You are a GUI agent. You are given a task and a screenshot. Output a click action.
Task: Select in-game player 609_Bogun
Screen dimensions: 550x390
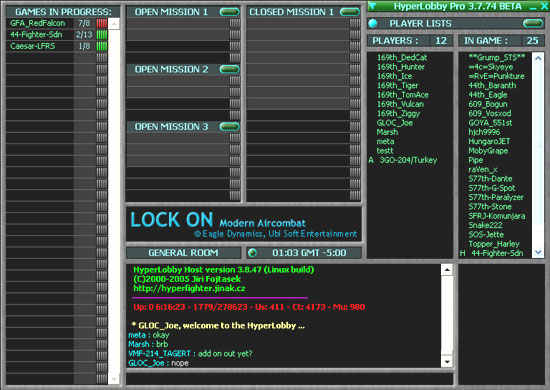(488, 104)
